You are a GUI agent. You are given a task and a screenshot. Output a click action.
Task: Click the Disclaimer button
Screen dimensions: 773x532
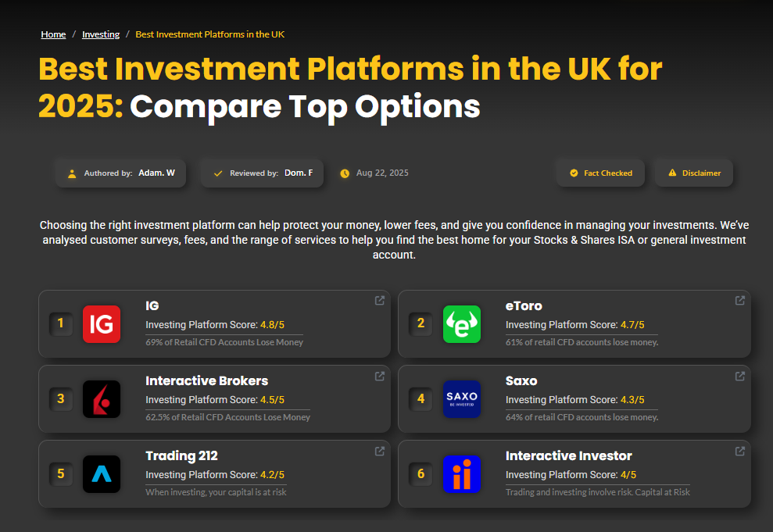694,173
